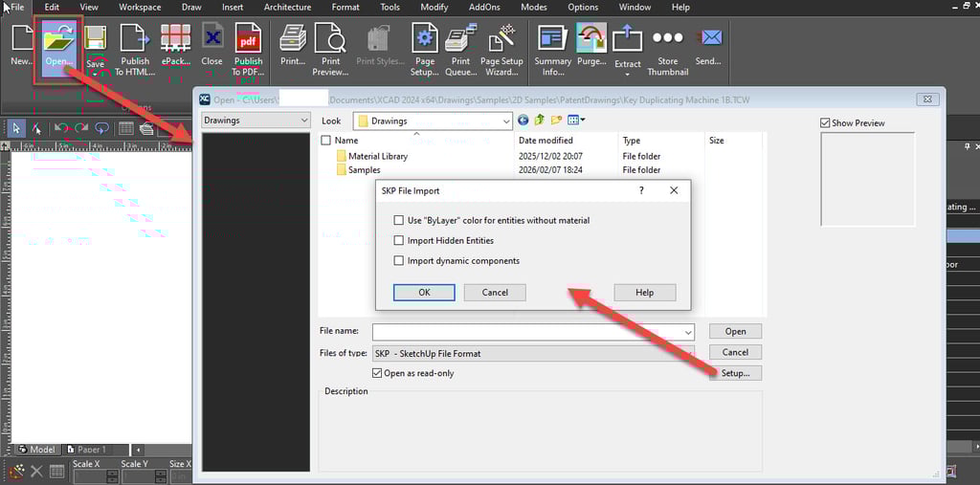Open Files of type SKP dropdown
This screenshot has height=485, width=980.
tap(533, 353)
